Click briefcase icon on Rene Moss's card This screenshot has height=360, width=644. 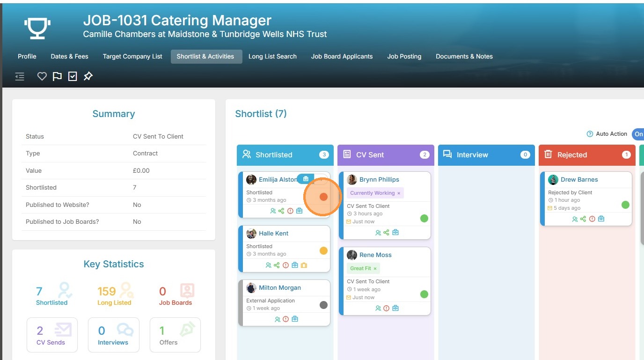point(395,309)
